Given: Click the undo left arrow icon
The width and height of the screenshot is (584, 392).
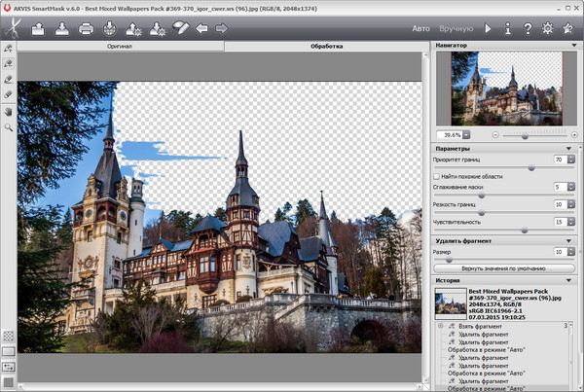Looking at the screenshot, I should click(202, 28).
